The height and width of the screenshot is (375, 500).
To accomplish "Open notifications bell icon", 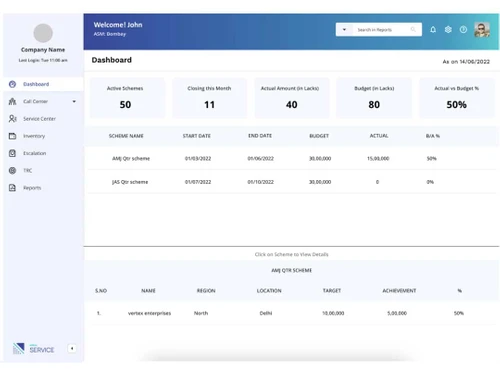I will click(433, 30).
